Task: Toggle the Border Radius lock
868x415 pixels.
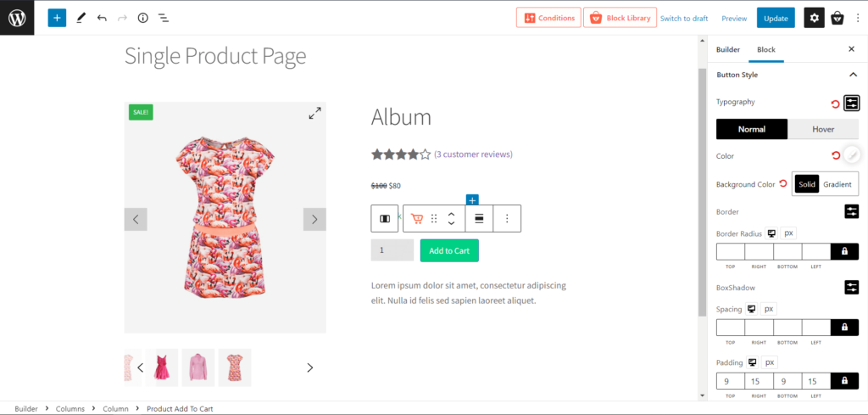Action: (844, 251)
